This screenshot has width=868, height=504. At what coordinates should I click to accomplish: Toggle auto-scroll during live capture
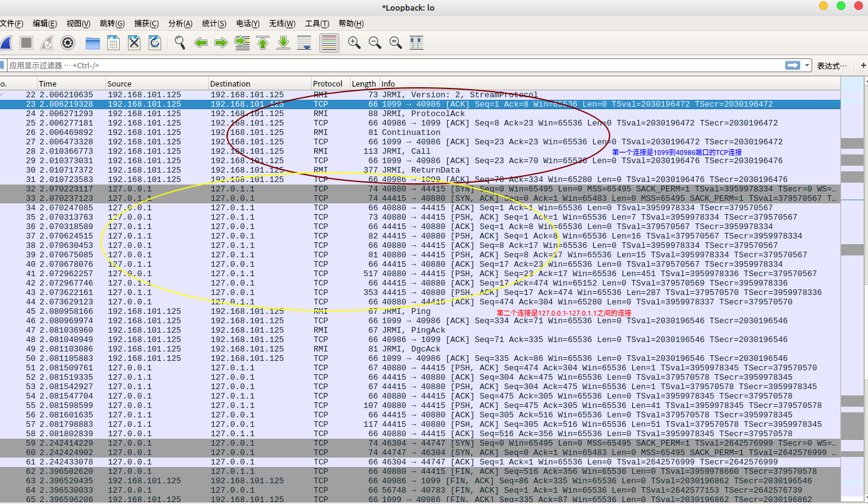(304, 43)
